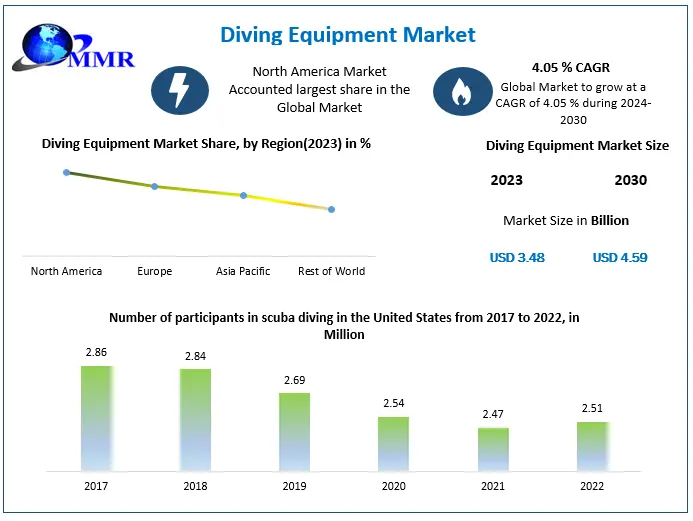Click the 2019 green bar
Image resolution: width=693 pixels, height=521 pixels.
(x=294, y=431)
